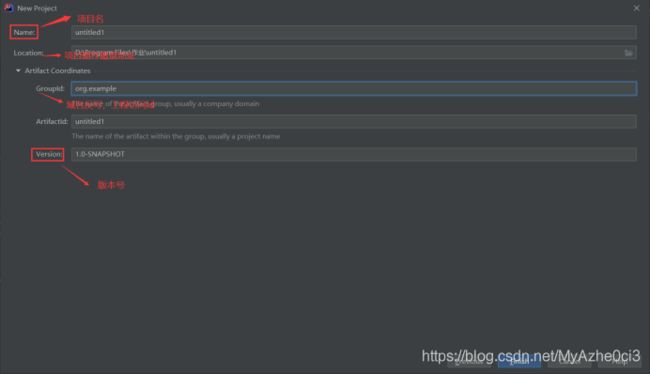Click the blue Finish button
The height and width of the screenshot is (374, 650).
tap(519, 361)
